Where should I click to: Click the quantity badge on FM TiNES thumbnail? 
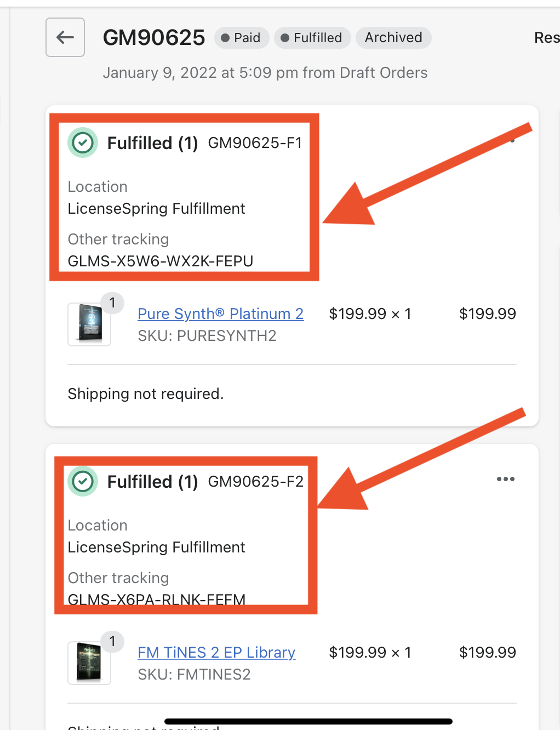[x=112, y=641]
